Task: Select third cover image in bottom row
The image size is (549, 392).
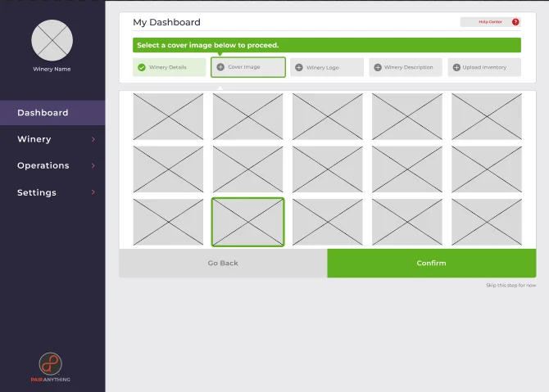Action: [328, 222]
